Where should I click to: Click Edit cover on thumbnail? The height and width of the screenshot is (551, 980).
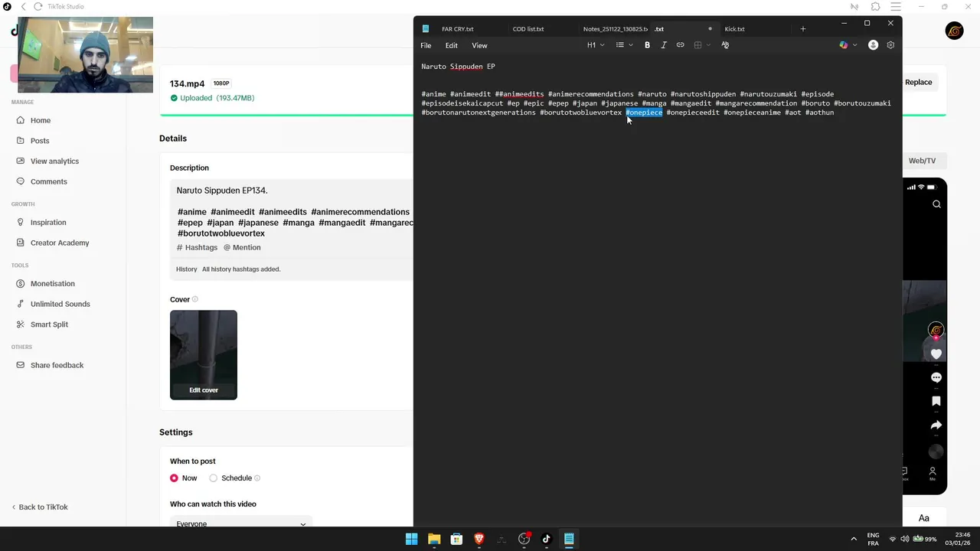[x=204, y=390]
